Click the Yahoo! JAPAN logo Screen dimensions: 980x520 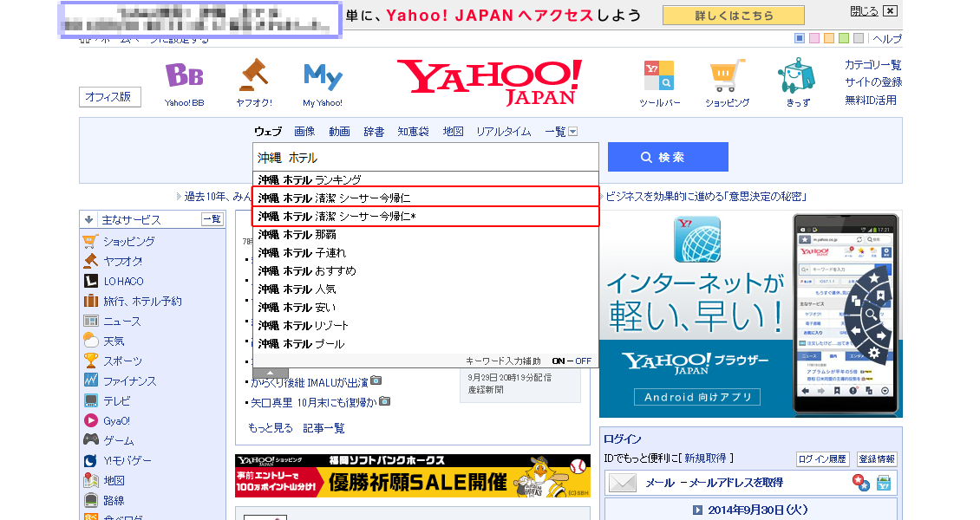[490, 82]
